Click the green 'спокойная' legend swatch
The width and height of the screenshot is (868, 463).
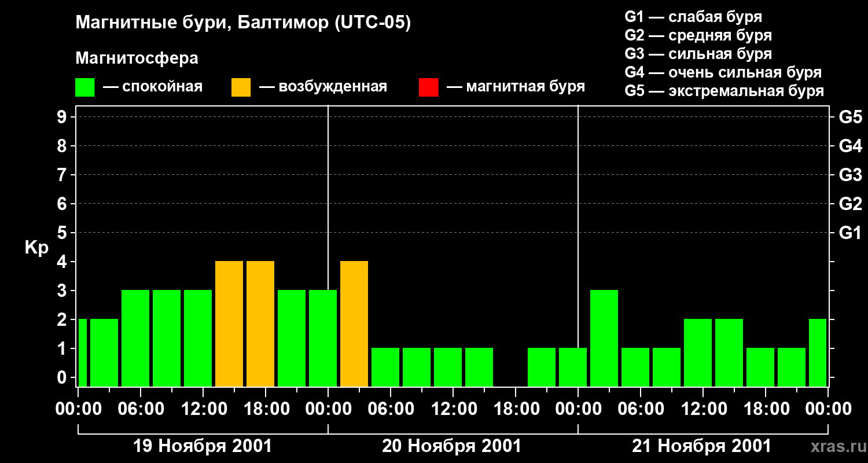pyautogui.click(x=85, y=87)
